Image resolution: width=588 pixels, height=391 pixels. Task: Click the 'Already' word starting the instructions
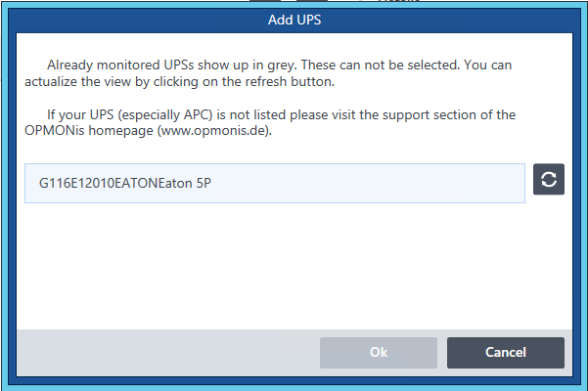tap(69, 65)
